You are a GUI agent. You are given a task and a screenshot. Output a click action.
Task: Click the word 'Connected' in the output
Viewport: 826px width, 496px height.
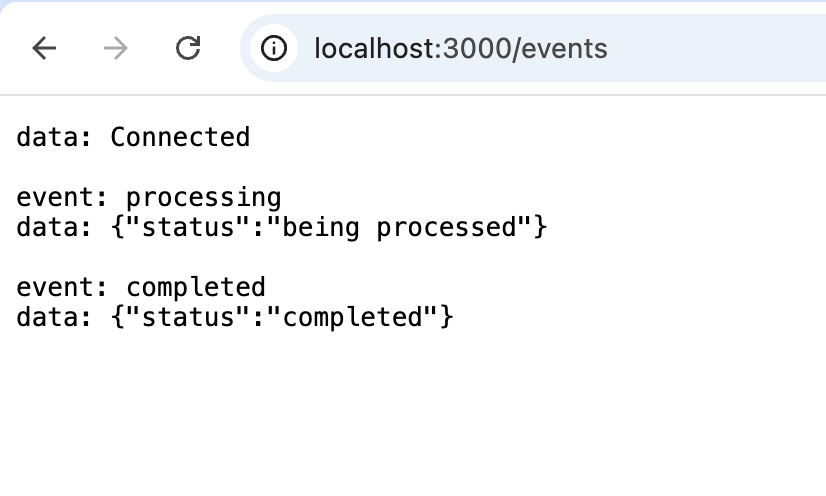(x=180, y=137)
